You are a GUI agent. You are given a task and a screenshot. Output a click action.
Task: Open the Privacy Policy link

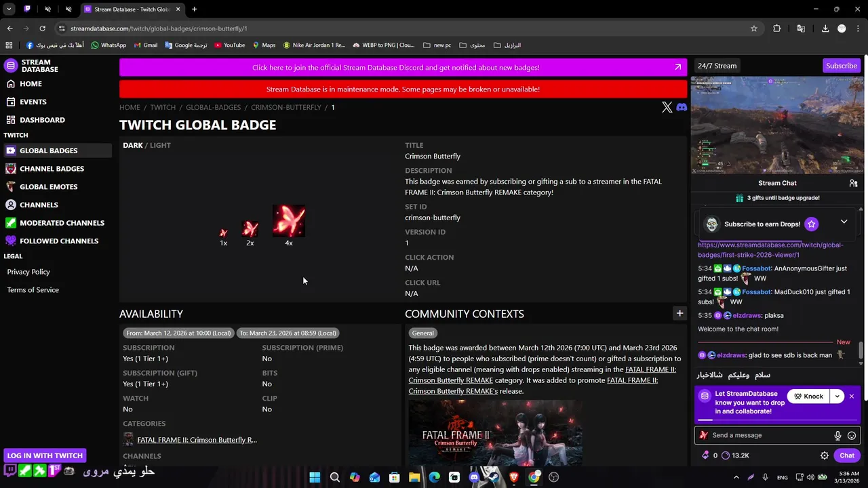(x=28, y=272)
